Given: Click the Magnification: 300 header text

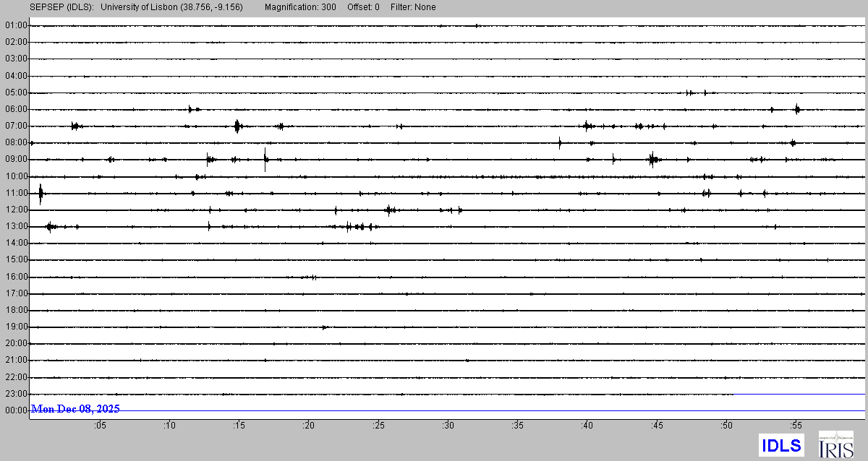Looking at the screenshot, I should 299,7.
